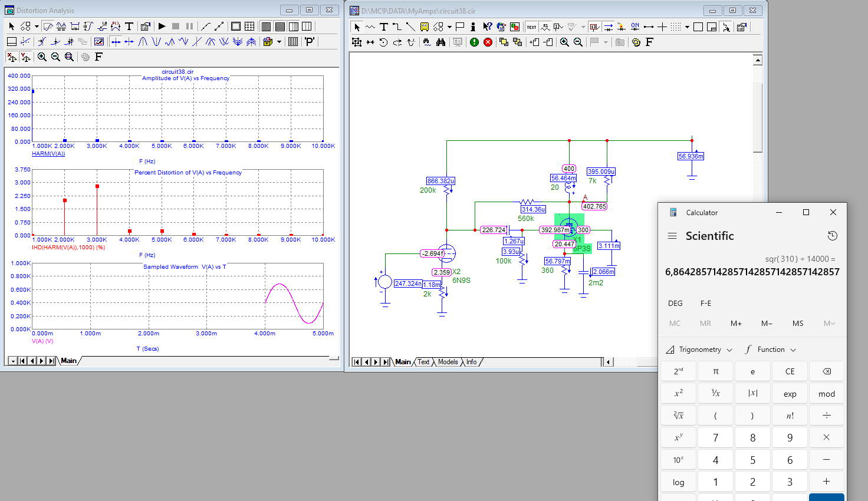Toggle the 2nd function key
The width and height of the screenshot is (868, 501).
679,371
